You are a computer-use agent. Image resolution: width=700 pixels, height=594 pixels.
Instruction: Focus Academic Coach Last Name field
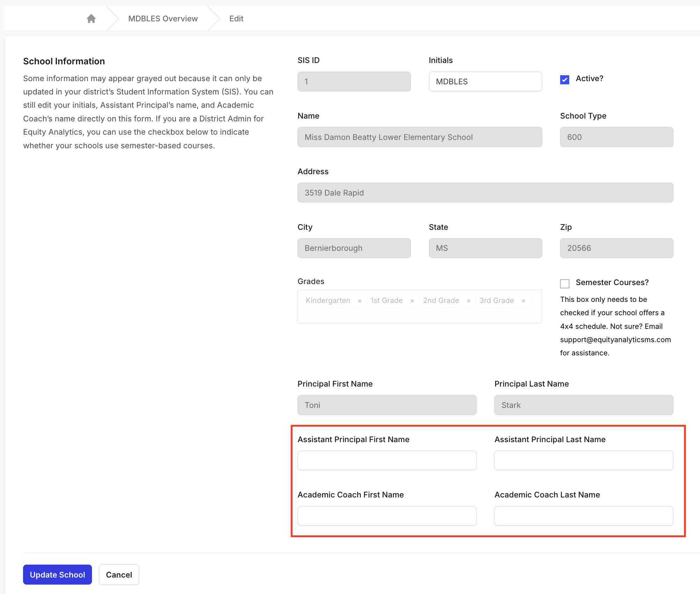point(584,516)
